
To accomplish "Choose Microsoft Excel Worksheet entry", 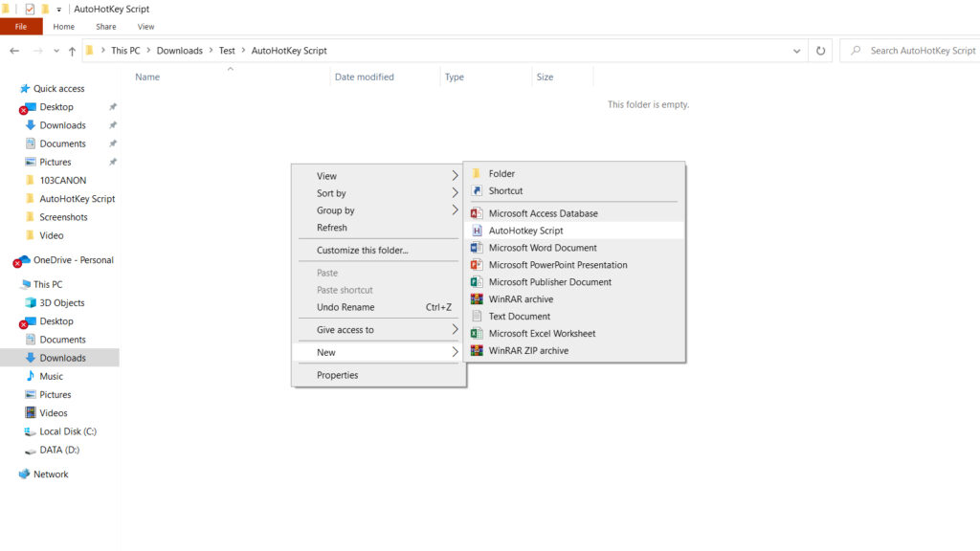I will pos(574,334).
